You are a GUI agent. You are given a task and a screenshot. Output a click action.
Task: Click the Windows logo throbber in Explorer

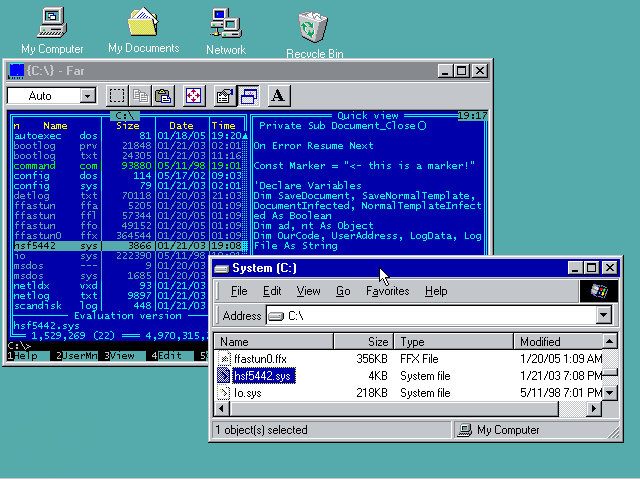(x=599, y=291)
